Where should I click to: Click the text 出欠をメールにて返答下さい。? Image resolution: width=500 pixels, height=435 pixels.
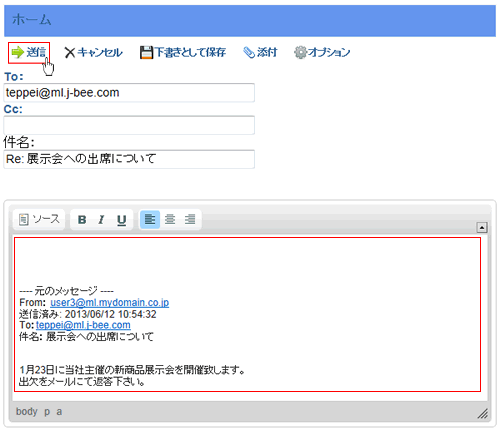(x=82, y=381)
